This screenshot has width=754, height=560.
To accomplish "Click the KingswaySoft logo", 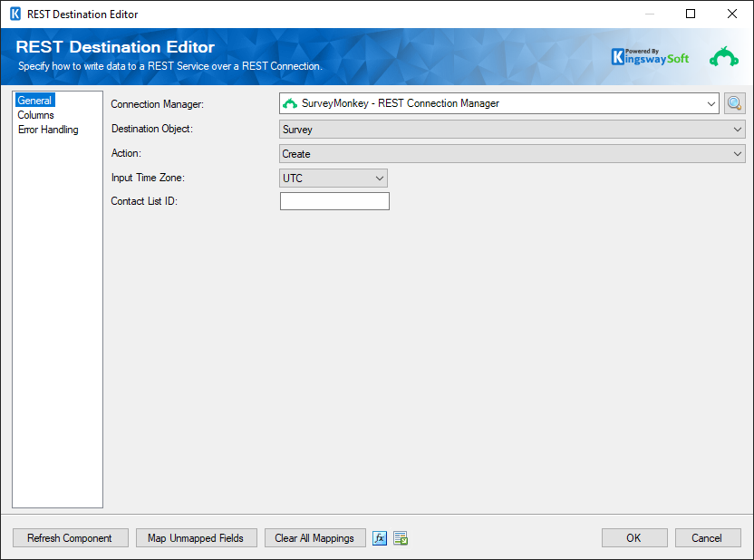I will click(650, 57).
